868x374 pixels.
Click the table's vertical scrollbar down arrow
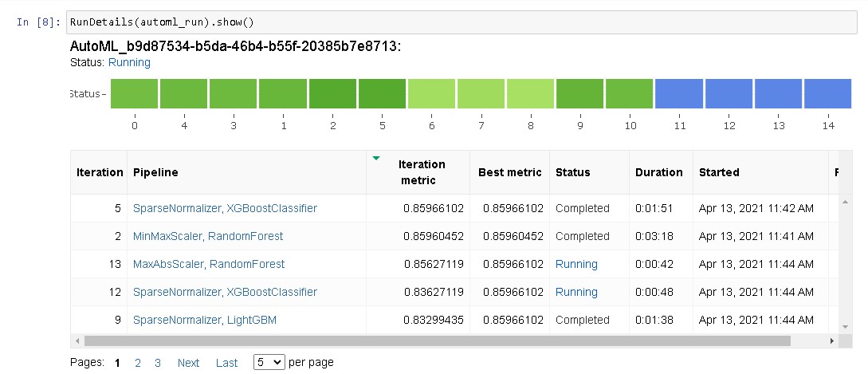[x=845, y=327]
